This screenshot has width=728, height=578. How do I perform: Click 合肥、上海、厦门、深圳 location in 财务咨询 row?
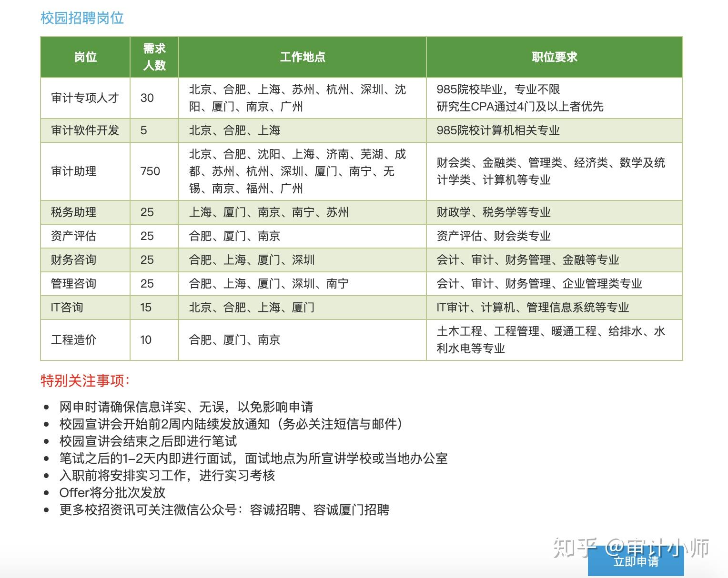click(303, 260)
